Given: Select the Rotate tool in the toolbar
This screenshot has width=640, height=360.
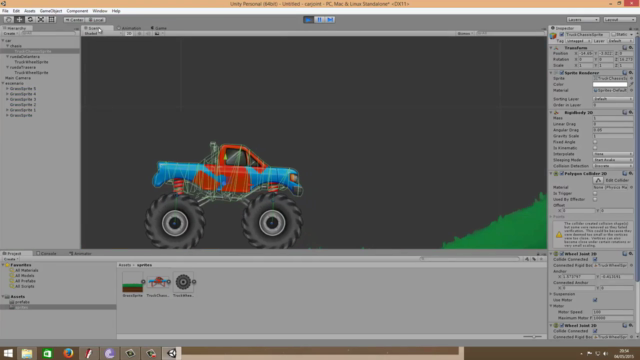Looking at the screenshot, I should tap(30, 20).
